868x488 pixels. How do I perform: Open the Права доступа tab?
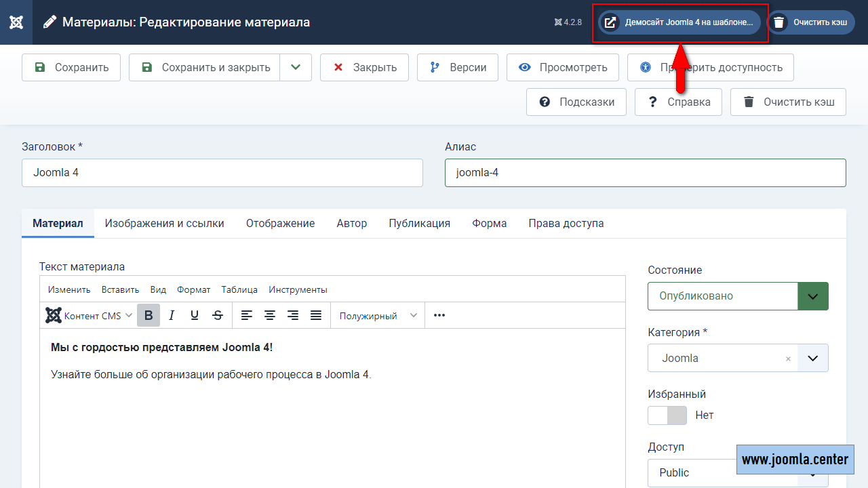click(x=566, y=223)
